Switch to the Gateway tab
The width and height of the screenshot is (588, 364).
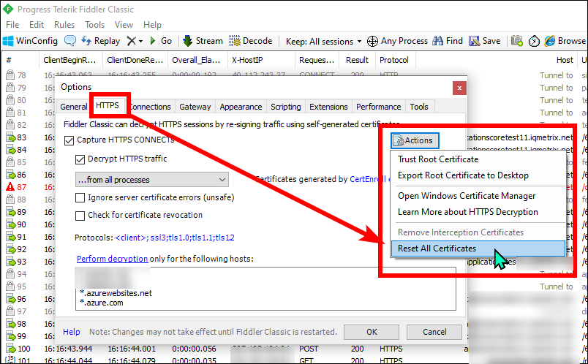point(195,107)
